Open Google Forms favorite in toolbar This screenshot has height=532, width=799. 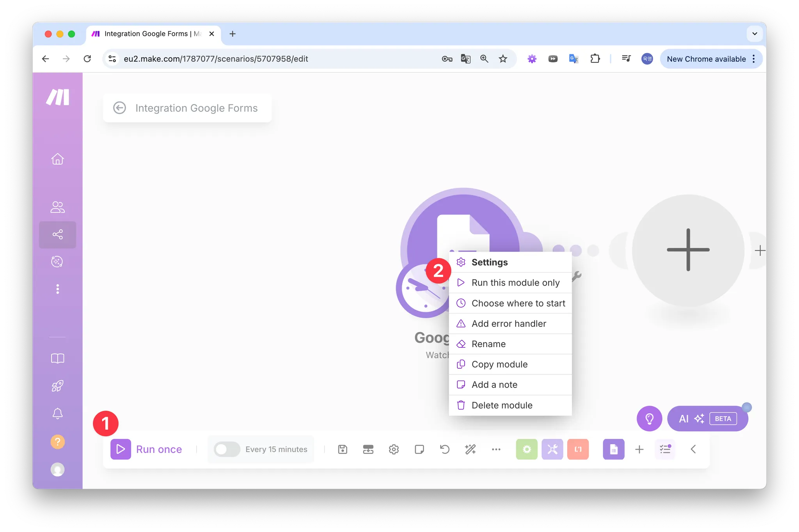[614, 449]
